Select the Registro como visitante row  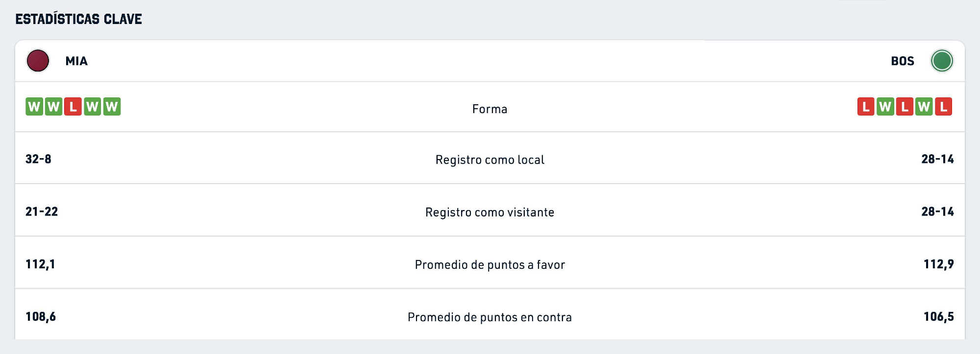point(490,211)
